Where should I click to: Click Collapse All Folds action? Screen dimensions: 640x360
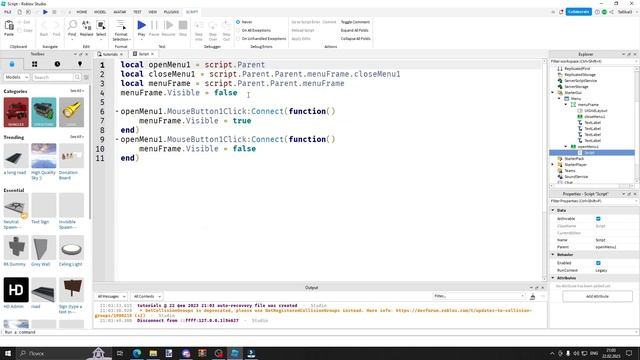pyautogui.click(x=356, y=39)
